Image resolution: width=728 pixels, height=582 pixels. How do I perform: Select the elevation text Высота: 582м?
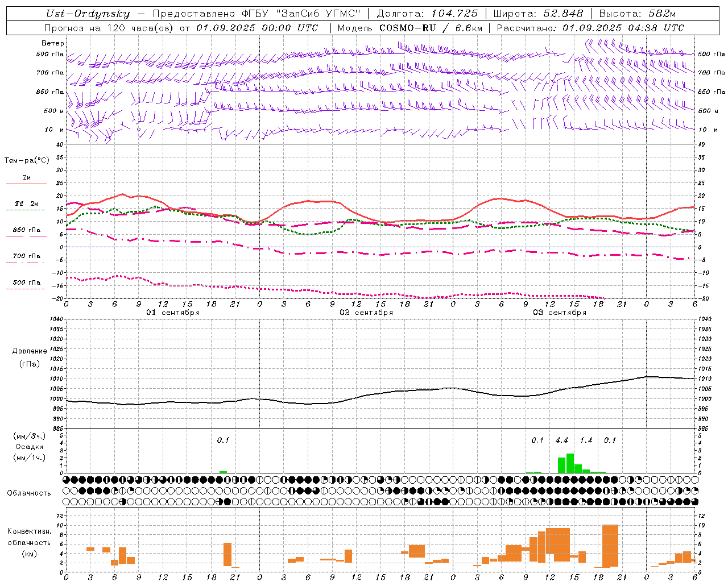(x=638, y=14)
